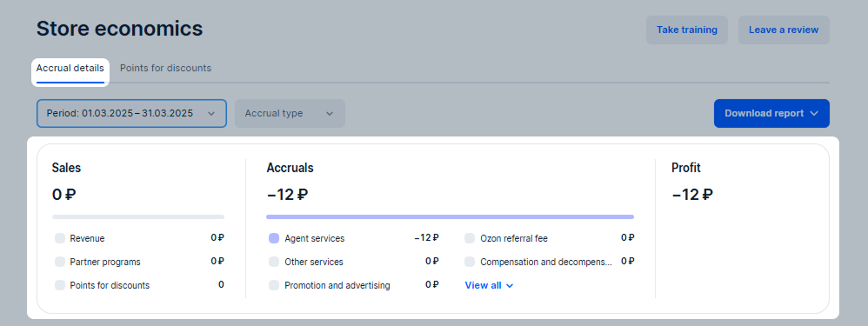Toggle the Points for discounts legend checkbox
Screen dimensions: 868x326
click(x=60, y=285)
